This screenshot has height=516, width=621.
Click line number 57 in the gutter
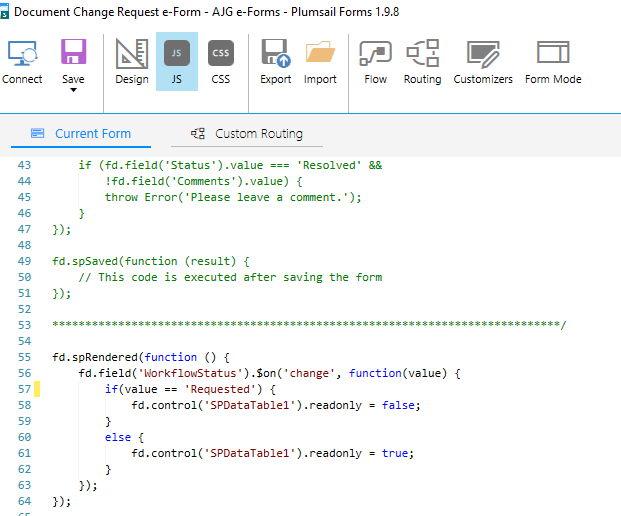tap(26, 388)
